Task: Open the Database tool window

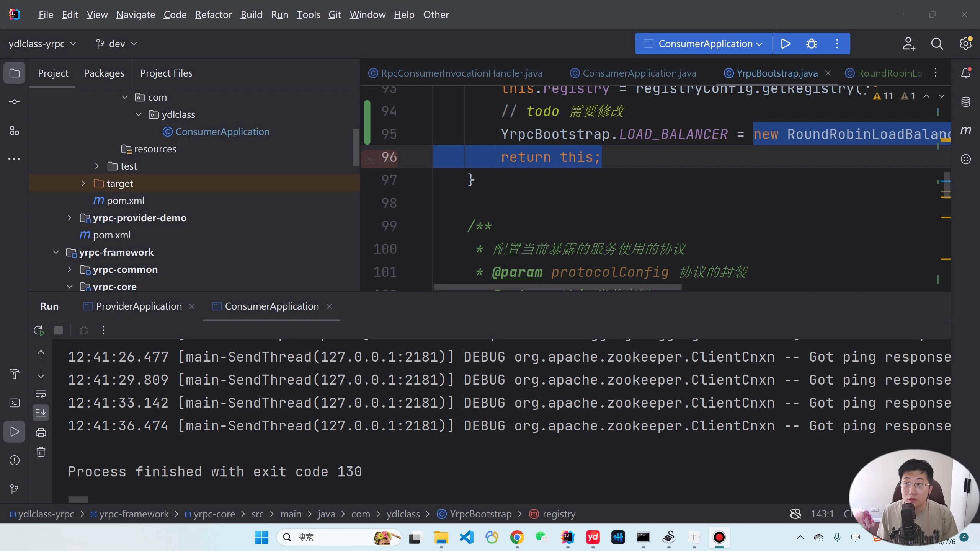Action: [965, 102]
